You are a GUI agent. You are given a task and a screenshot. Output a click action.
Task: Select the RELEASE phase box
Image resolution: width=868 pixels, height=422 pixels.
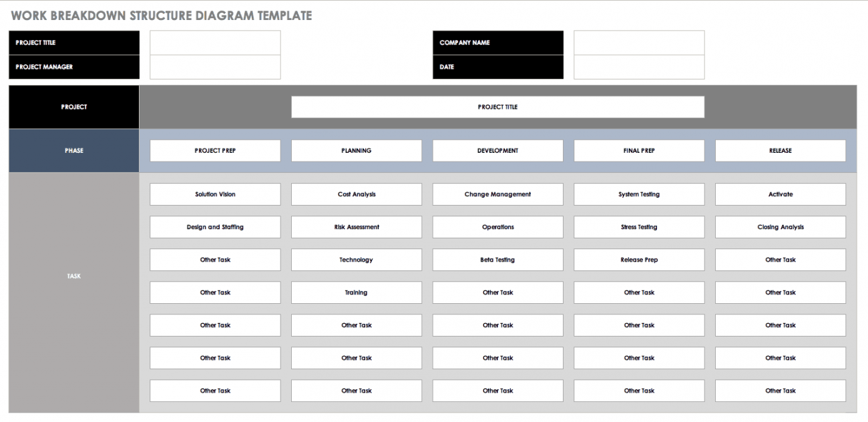(x=780, y=150)
